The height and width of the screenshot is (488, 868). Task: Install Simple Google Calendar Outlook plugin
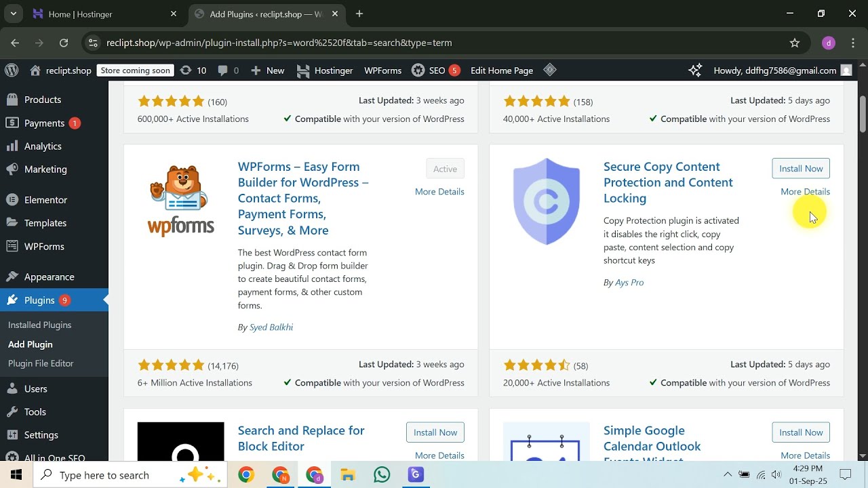pyautogui.click(x=801, y=432)
